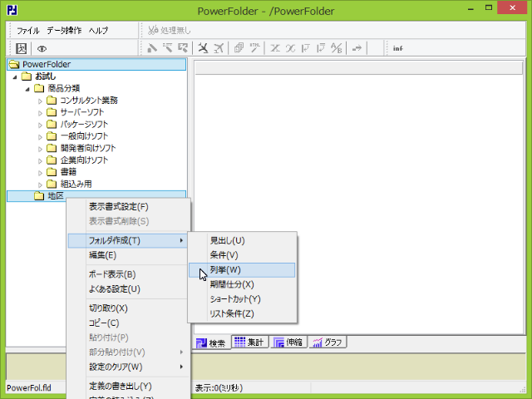The height and width of the screenshot is (399, 532).
Task: Maximize the PowerFolder window
Action: click(489, 8)
